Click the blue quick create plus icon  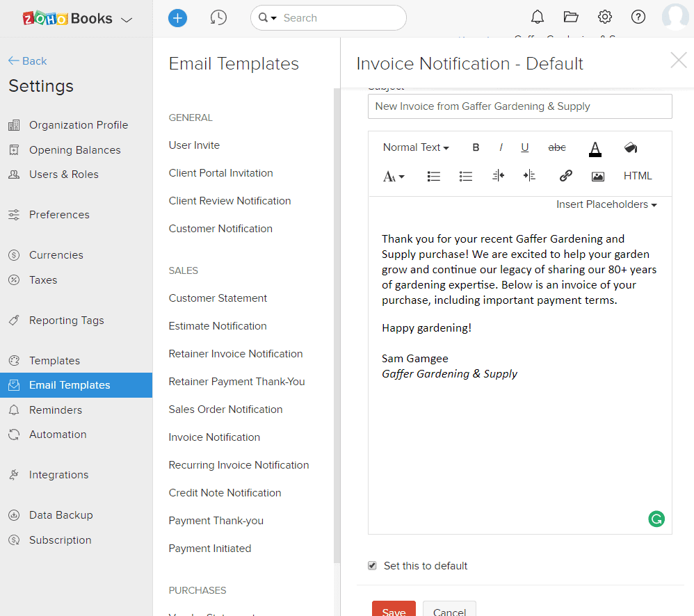coord(177,18)
